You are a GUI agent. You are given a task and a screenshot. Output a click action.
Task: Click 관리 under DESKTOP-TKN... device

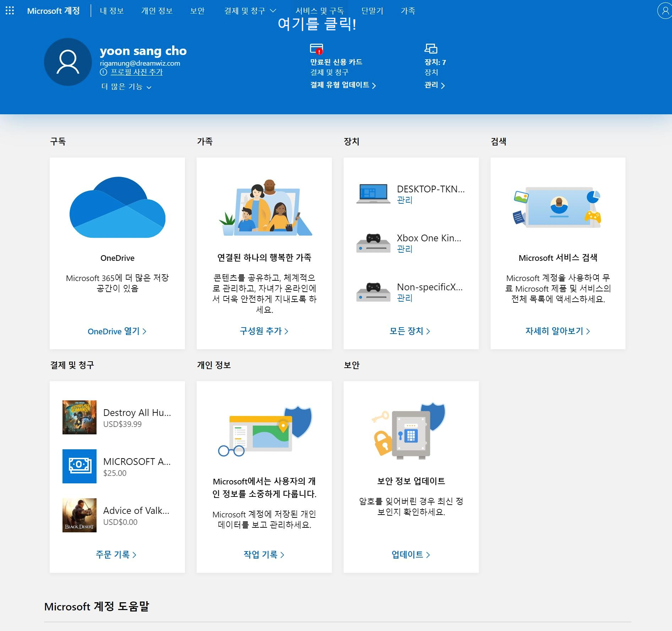405,200
